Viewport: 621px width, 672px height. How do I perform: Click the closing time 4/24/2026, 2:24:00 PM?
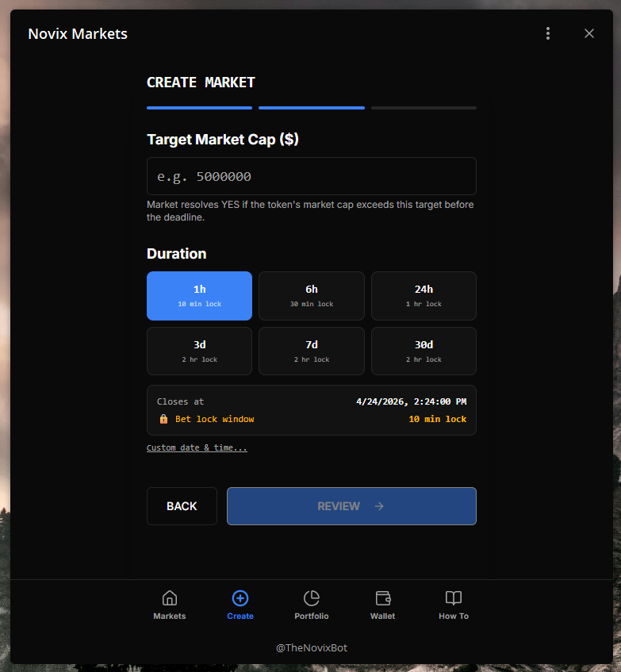pos(411,401)
